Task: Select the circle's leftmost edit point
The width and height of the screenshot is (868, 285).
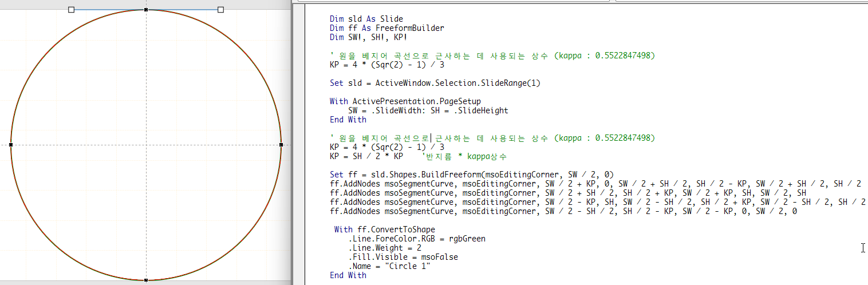Action: click(11, 145)
